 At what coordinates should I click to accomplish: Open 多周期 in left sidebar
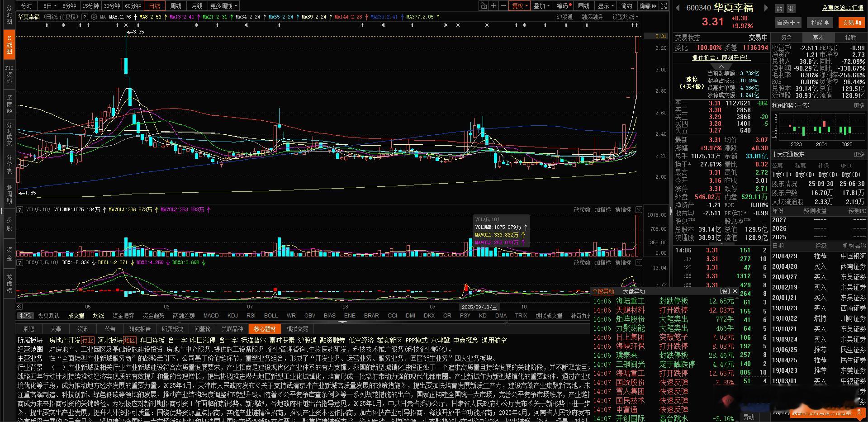click(9, 194)
